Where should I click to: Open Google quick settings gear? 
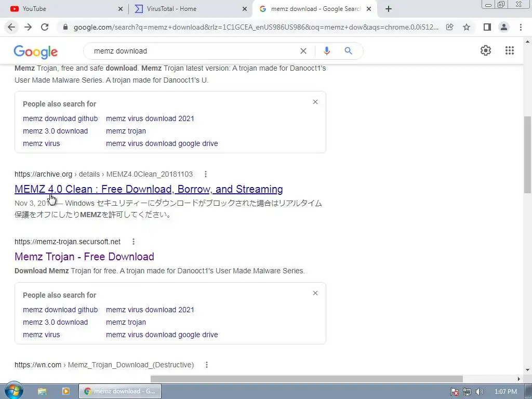tap(486, 50)
